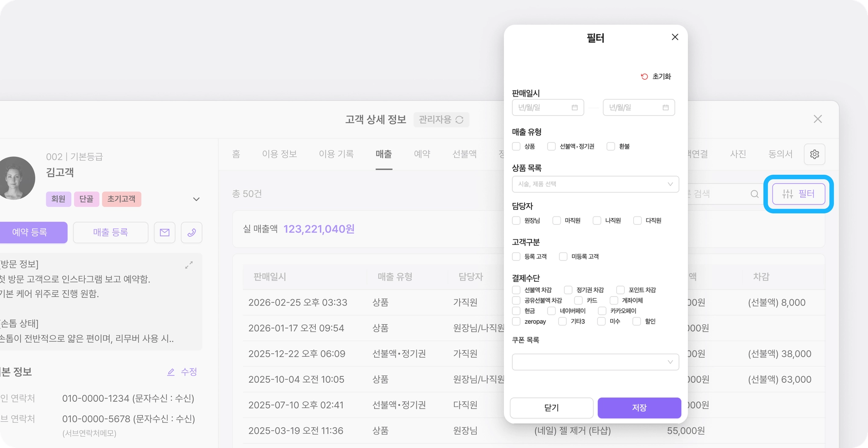Check the 환불 checkbox
868x448 pixels.
[x=611, y=146]
